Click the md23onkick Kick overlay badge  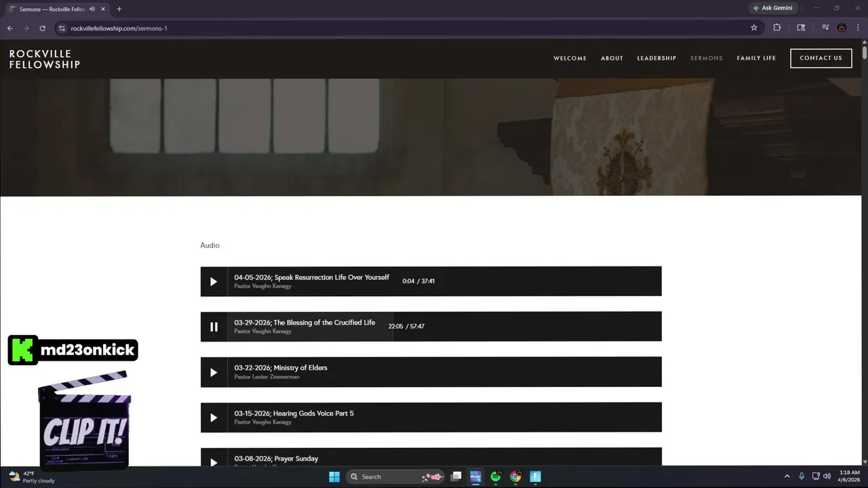tap(73, 350)
